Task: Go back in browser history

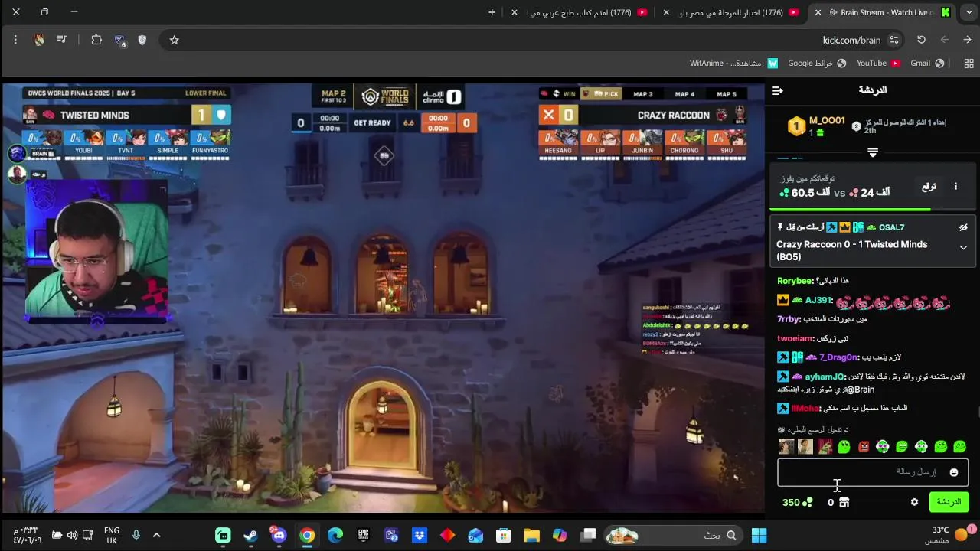Action: click(968, 40)
